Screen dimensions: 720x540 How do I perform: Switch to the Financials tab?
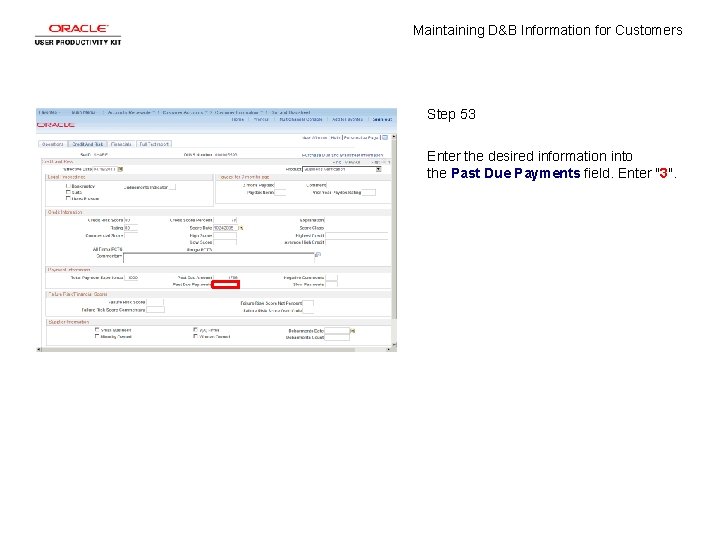point(121,144)
